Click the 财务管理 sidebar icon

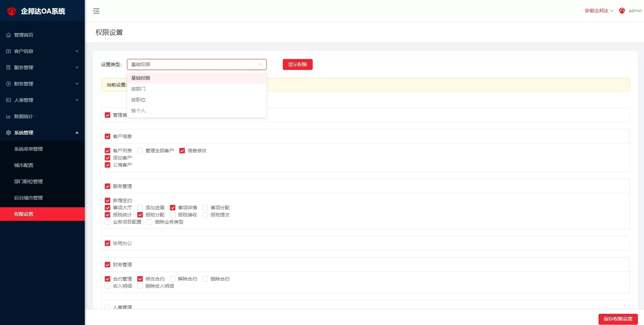(8, 84)
